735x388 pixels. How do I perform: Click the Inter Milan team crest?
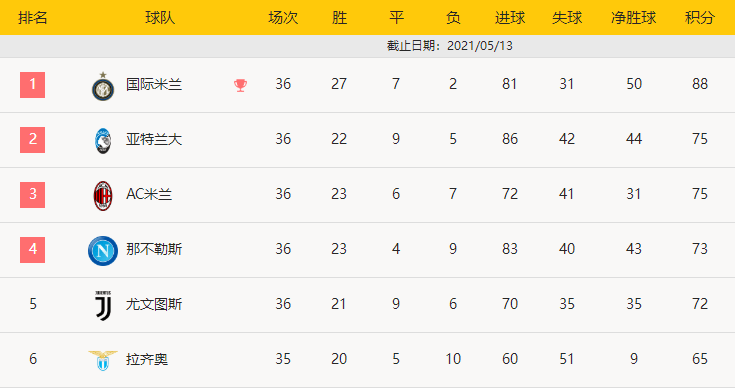[103, 86]
